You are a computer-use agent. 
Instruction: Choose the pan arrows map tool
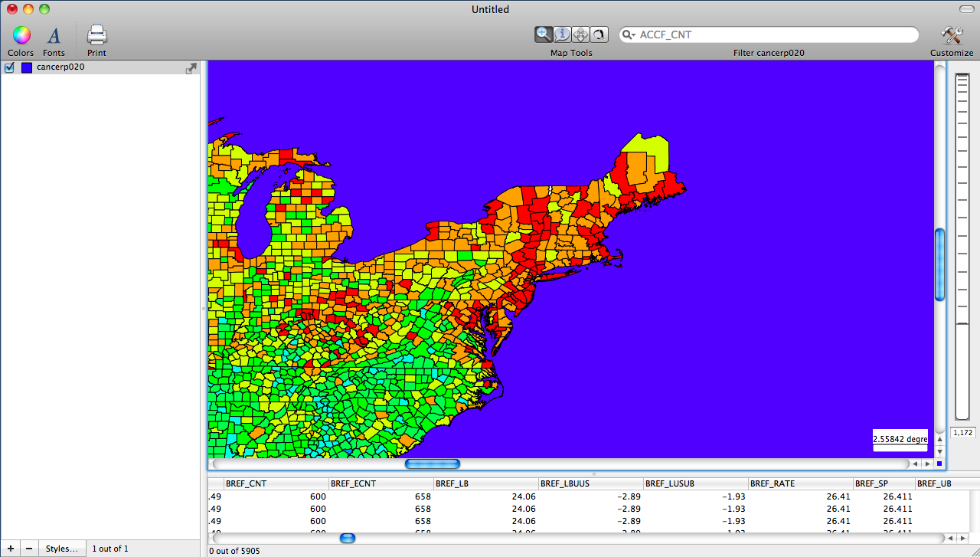580,34
